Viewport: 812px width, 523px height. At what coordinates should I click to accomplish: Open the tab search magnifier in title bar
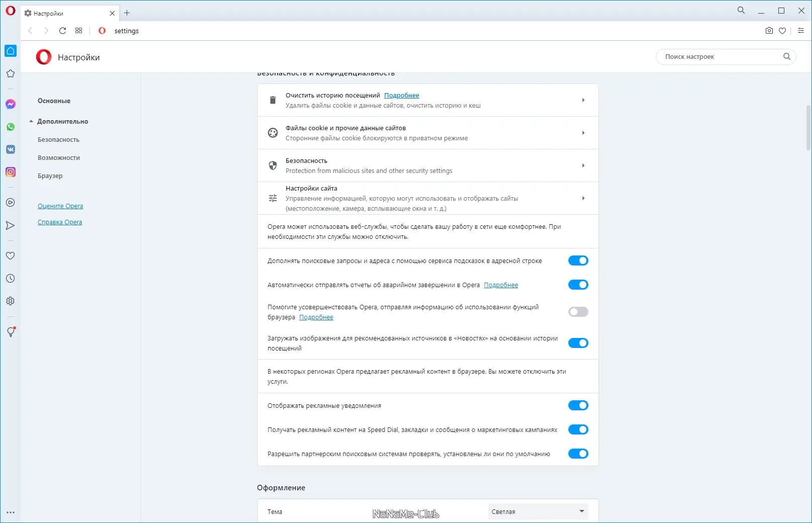(741, 10)
